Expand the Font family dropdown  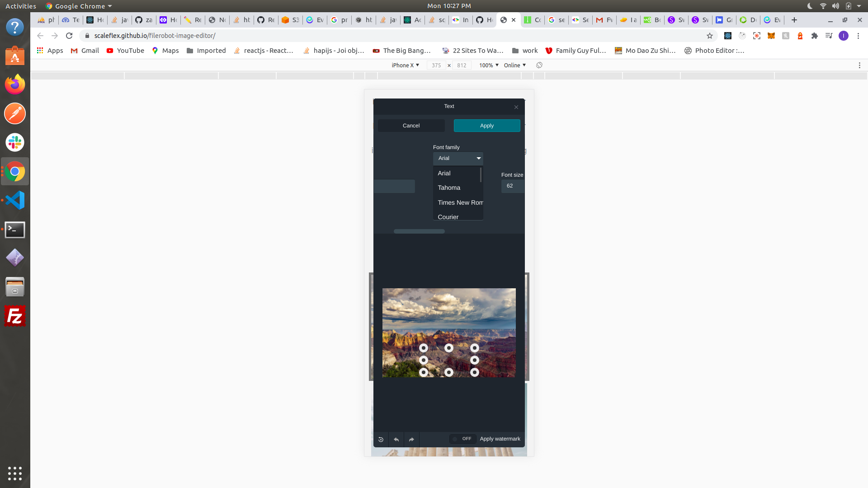458,158
